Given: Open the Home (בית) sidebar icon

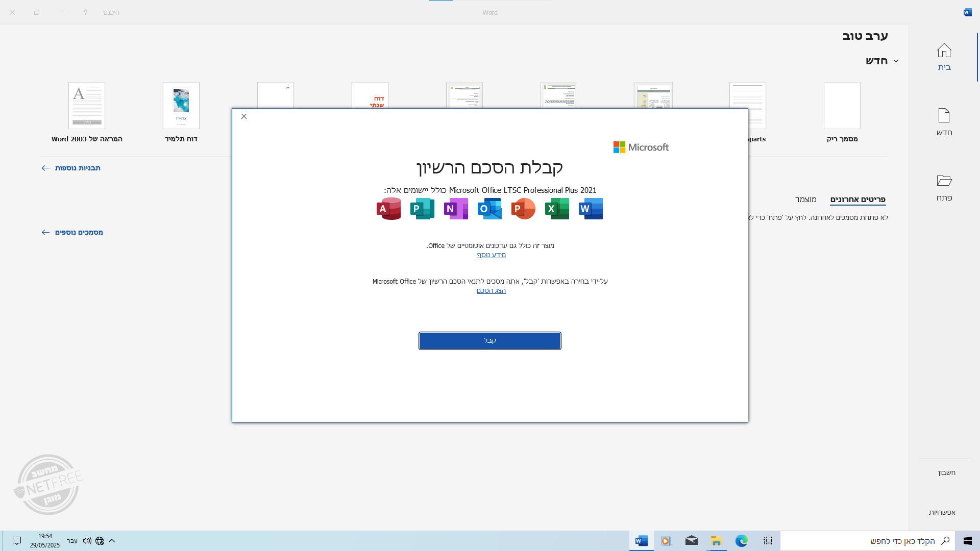Looking at the screenshot, I should tap(944, 57).
